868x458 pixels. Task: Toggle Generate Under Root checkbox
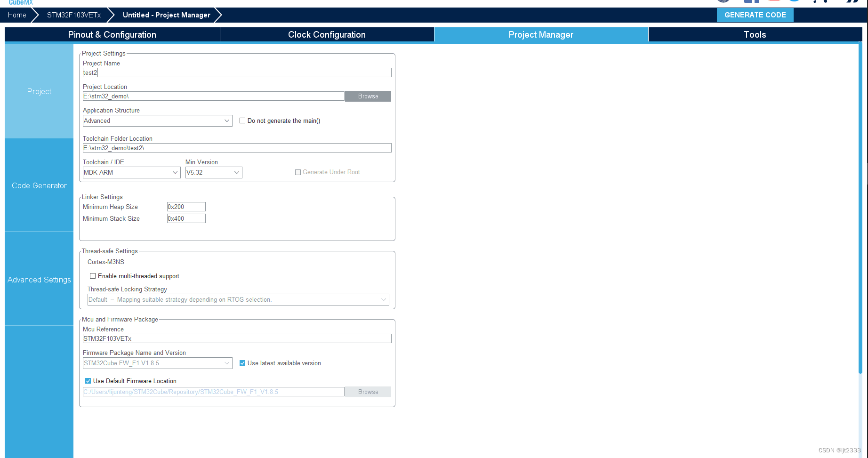298,172
